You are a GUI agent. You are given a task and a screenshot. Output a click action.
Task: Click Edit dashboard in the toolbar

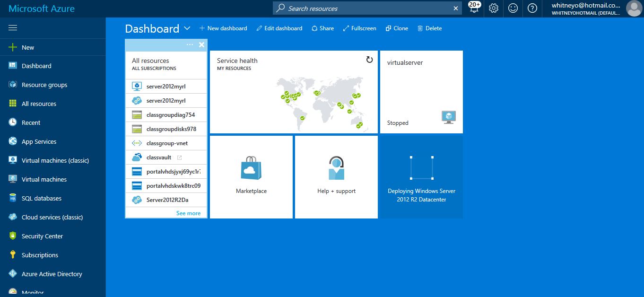(279, 28)
